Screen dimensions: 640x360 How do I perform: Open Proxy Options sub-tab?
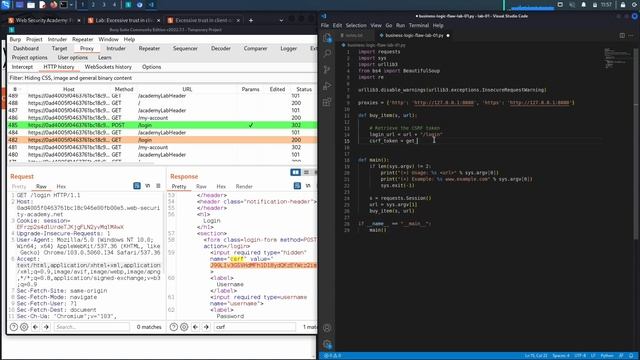(x=151, y=67)
